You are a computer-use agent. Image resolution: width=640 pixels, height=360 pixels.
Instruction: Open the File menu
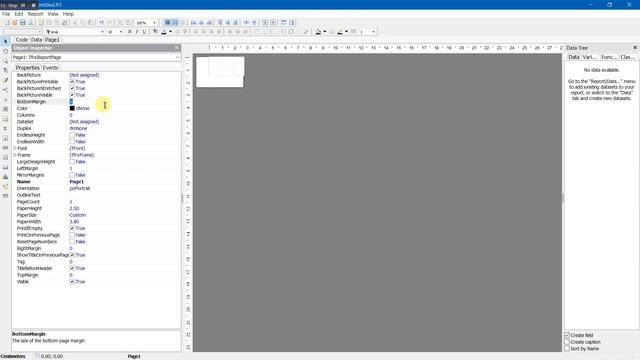pos(6,14)
